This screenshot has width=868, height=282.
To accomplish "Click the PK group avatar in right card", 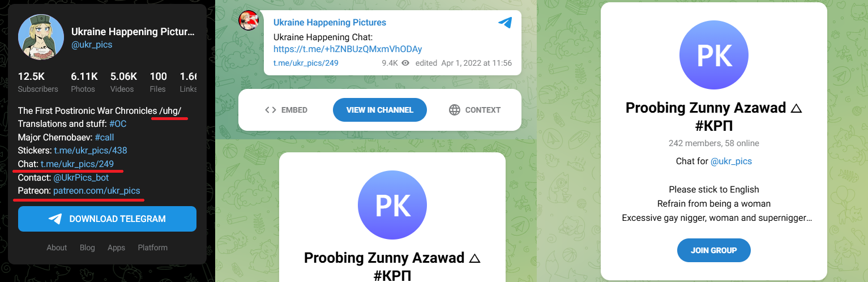I will 713,55.
